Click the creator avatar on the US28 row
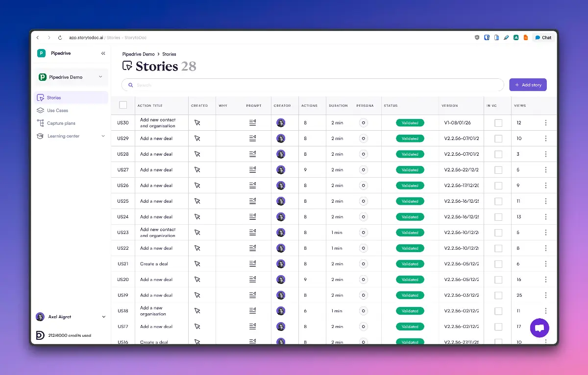This screenshot has width=588, height=375. pos(280,154)
